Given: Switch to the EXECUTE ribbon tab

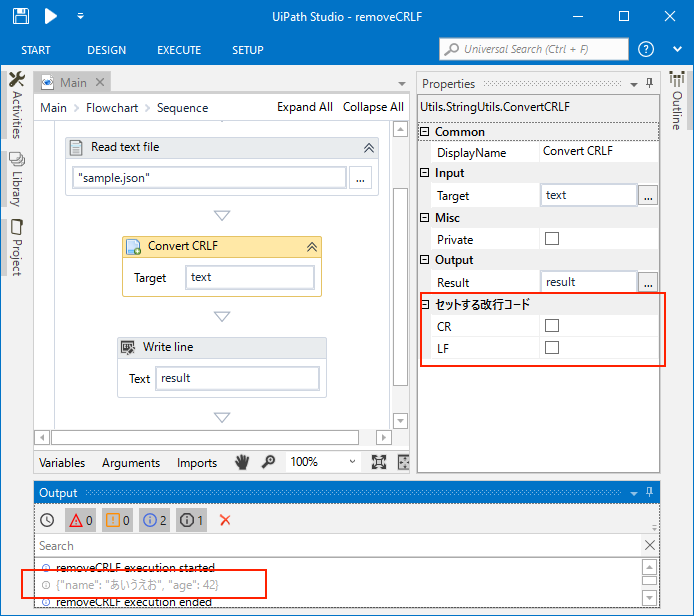Looking at the screenshot, I should [x=179, y=50].
